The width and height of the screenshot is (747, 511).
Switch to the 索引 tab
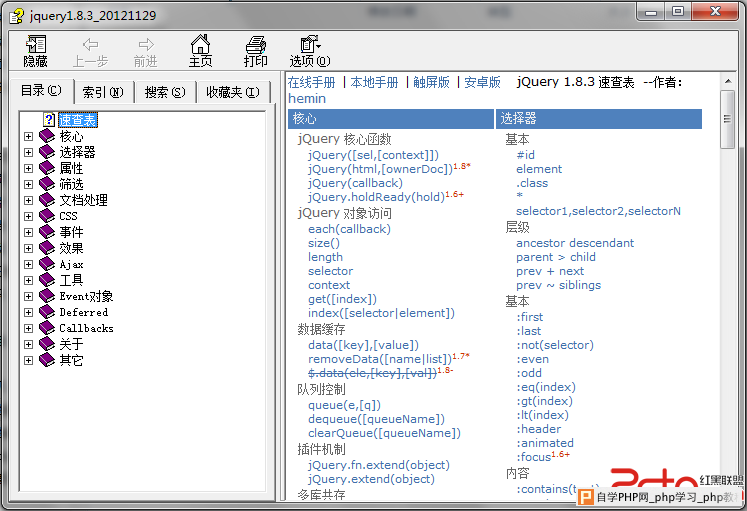point(103,92)
